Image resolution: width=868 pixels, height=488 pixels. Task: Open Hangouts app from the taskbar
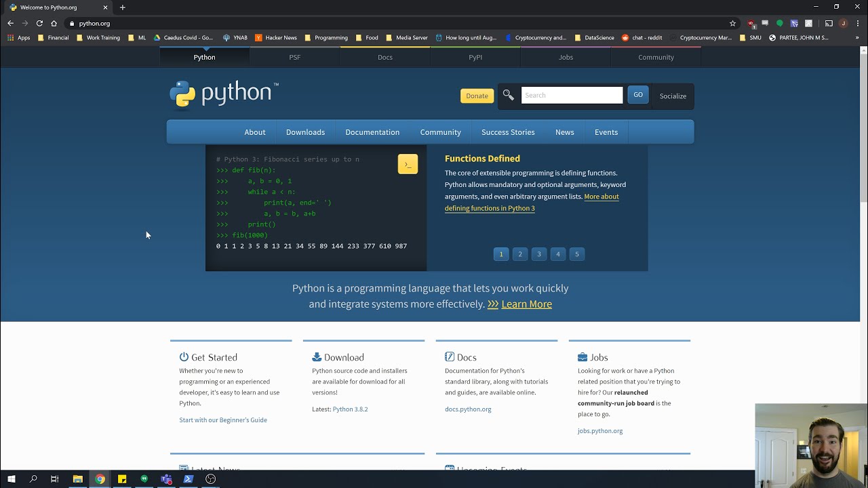[x=144, y=479]
